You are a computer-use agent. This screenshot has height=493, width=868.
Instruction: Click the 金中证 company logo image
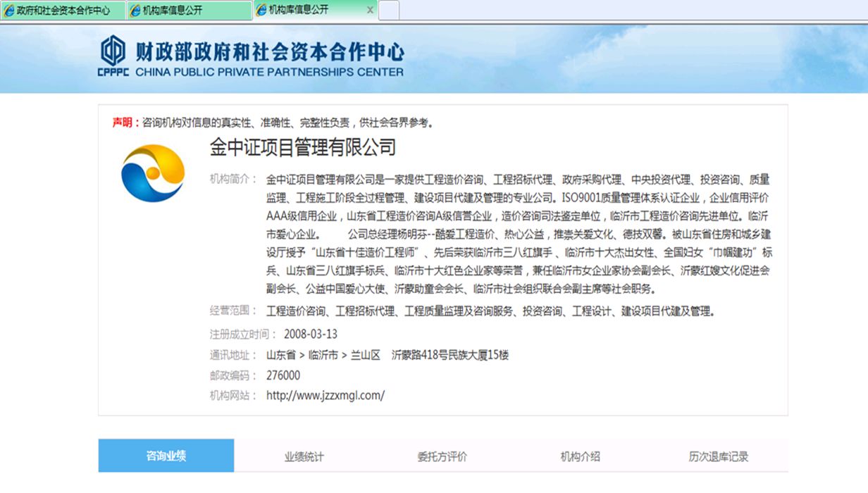pyautogui.click(x=153, y=173)
